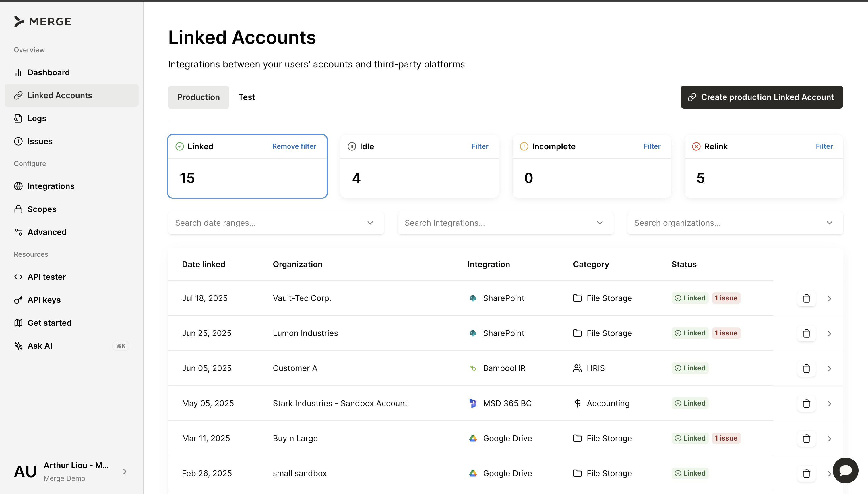The image size is (868, 494).
Task: Filter by Idle accounts
Action: point(479,146)
